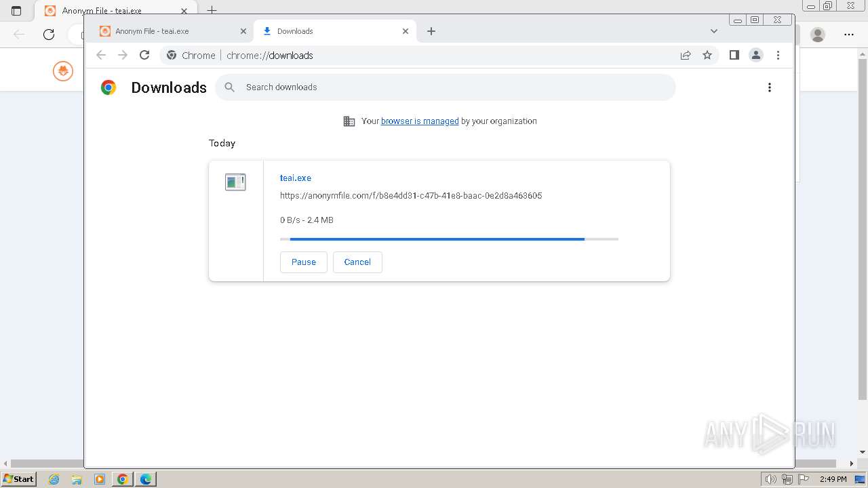868x488 pixels.
Task: Click the chrome://downloads address bar
Action: [x=439, y=56]
